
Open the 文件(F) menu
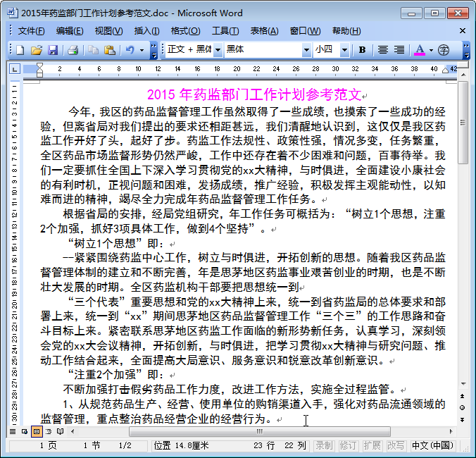pyautogui.click(x=31, y=31)
